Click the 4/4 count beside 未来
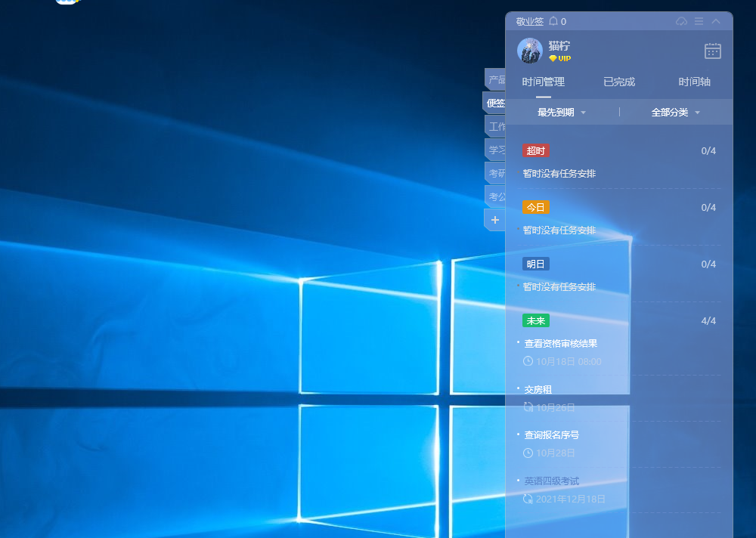Image resolution: width=756 pixels, height=538 pixels. (708, 320)
